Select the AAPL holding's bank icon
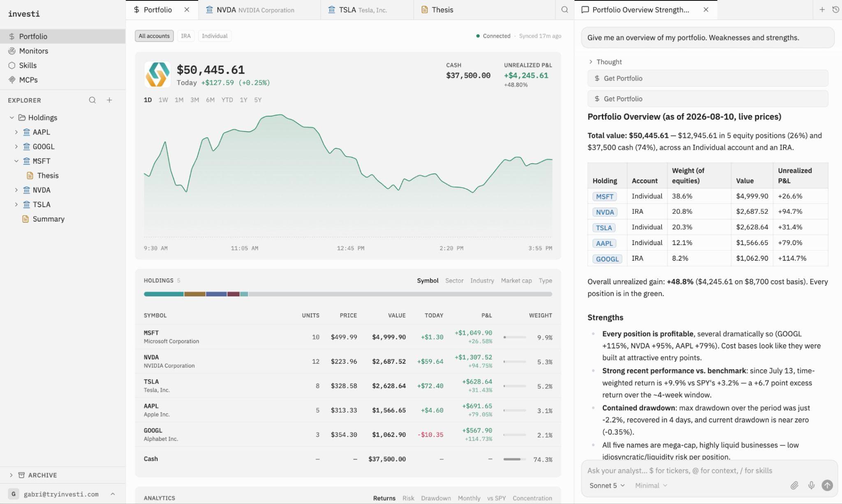This screenshot has height=504, width=842. coord(27,132)
